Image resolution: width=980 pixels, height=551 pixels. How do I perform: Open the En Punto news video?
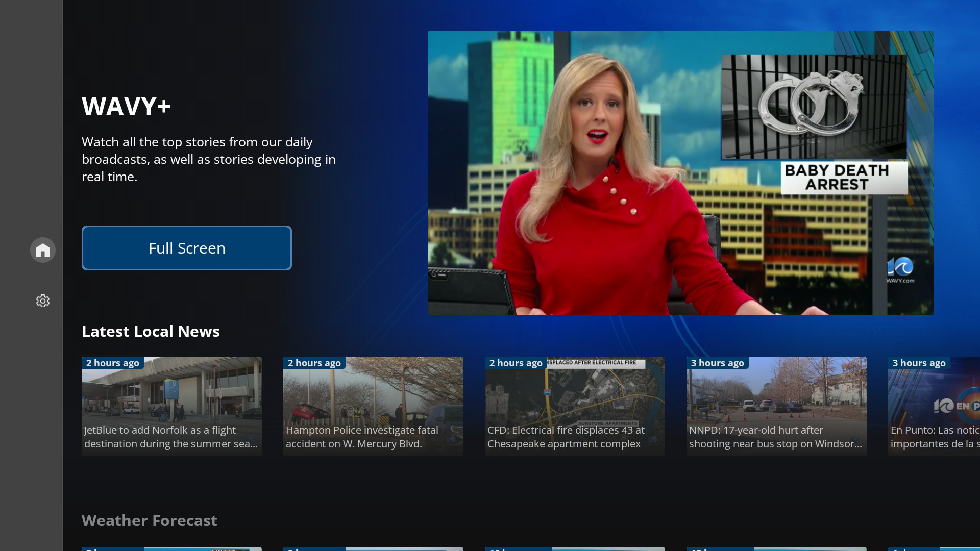[934, 406]
